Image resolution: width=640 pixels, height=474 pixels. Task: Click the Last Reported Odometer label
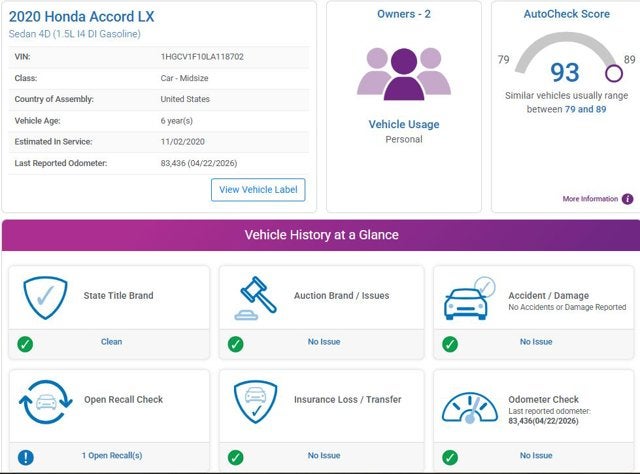[x=60, y=163]
